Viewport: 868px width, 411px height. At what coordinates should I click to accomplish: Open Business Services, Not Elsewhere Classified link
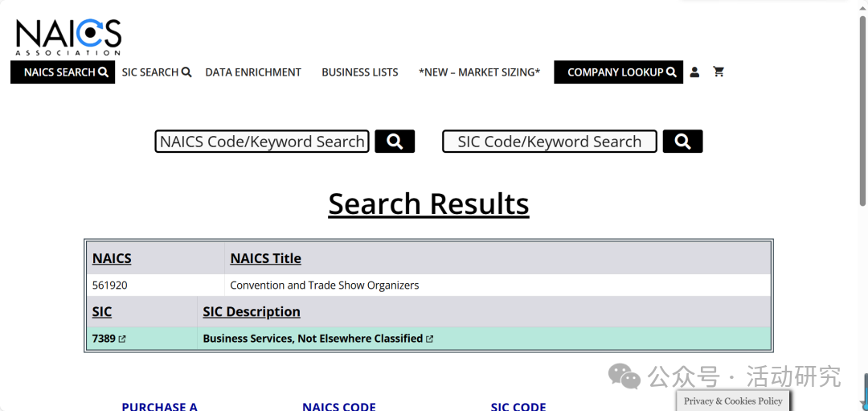coord(313,339)
